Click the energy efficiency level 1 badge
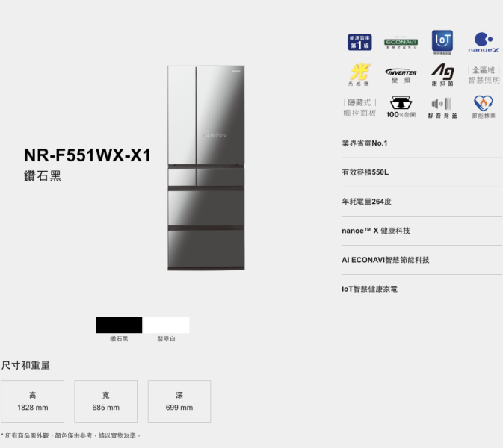 (359, 42)
